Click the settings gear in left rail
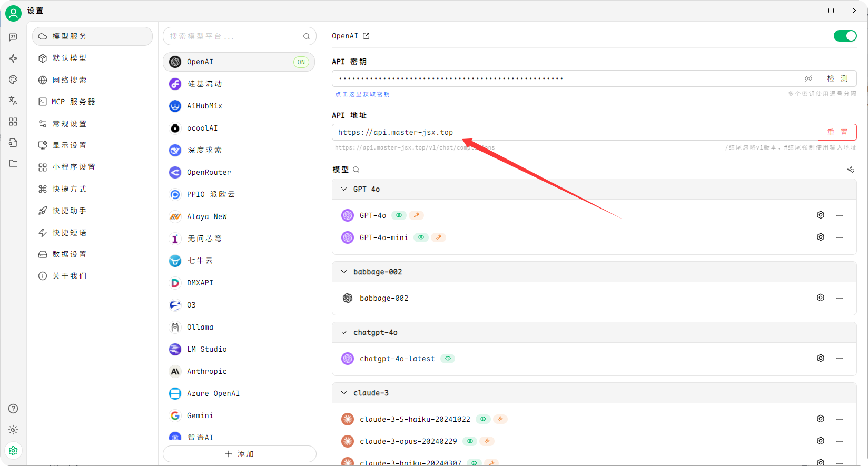Screen dimensions: 868x466 [13, 451]
